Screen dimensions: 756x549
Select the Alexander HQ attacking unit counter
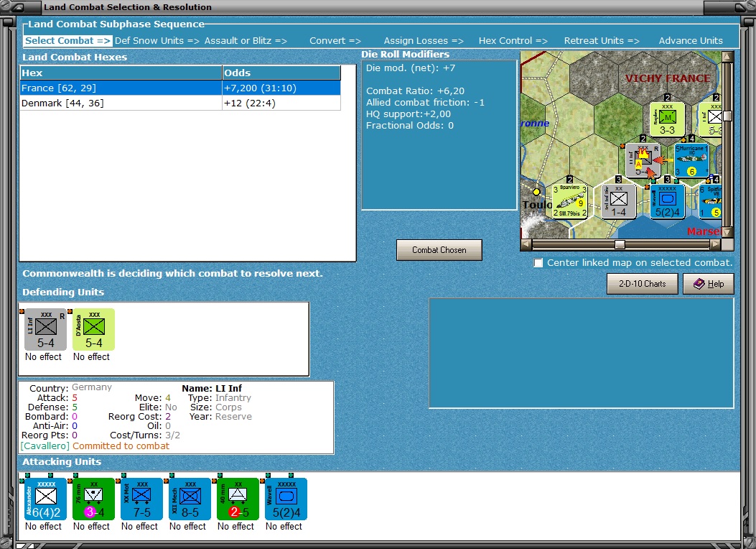tap(44, 498)
